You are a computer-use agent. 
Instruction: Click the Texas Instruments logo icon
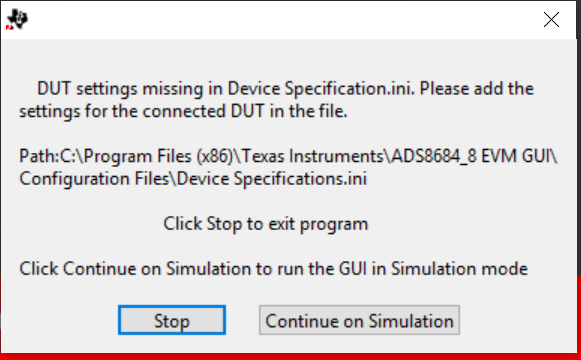(17, 19)
